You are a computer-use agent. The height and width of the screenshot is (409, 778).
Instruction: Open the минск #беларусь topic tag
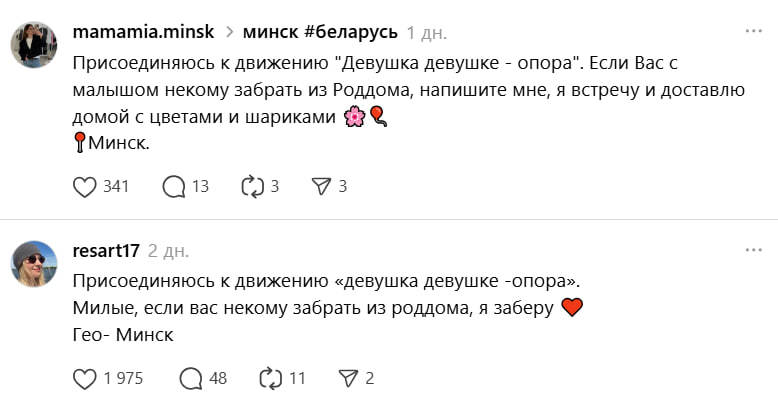tap(320, 32)
